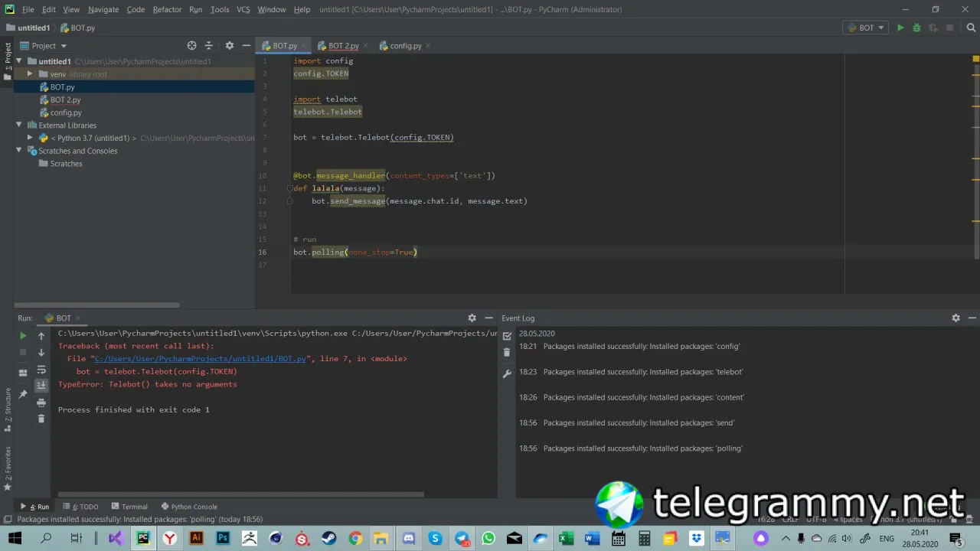Open the Refactor menu
The height and width of the screenshot is (551, 980).
[167, 9]
